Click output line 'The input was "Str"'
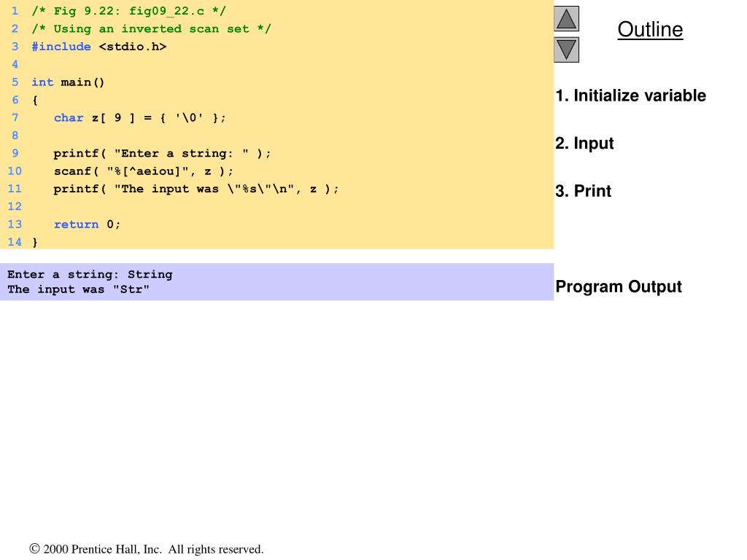The height and width of the screenshot is (560, 747). point(78,289)
